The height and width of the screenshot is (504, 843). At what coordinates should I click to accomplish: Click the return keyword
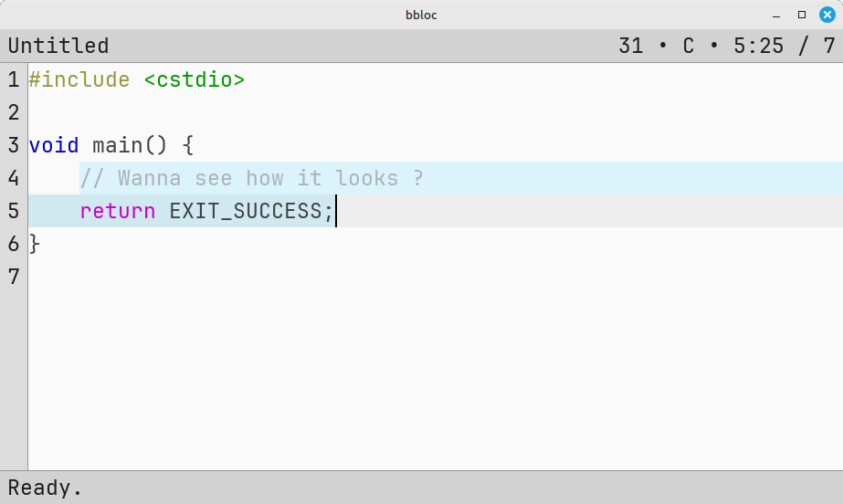117,211
